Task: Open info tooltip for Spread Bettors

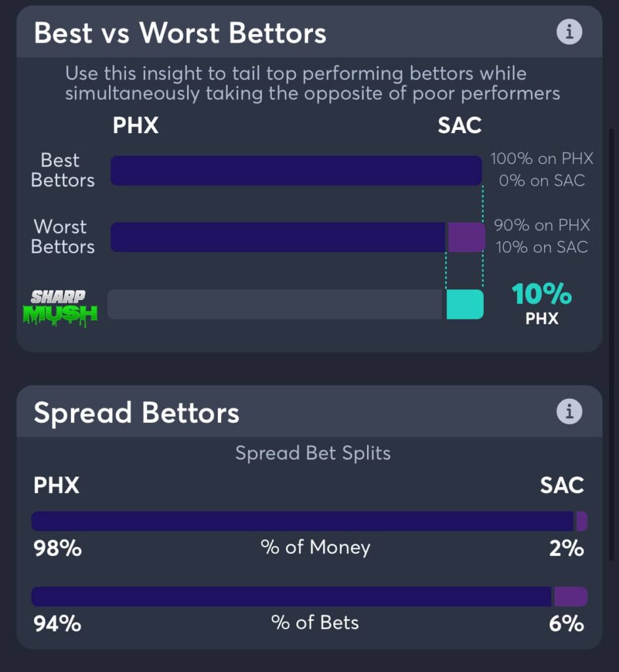Action: [x=570, y=411]
